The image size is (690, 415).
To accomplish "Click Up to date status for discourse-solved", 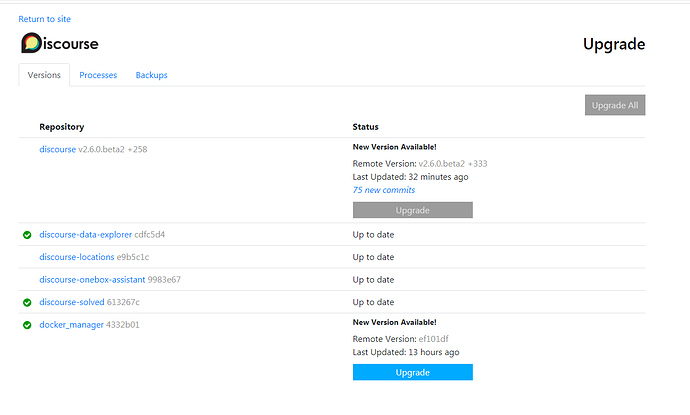I will (373, 302).
